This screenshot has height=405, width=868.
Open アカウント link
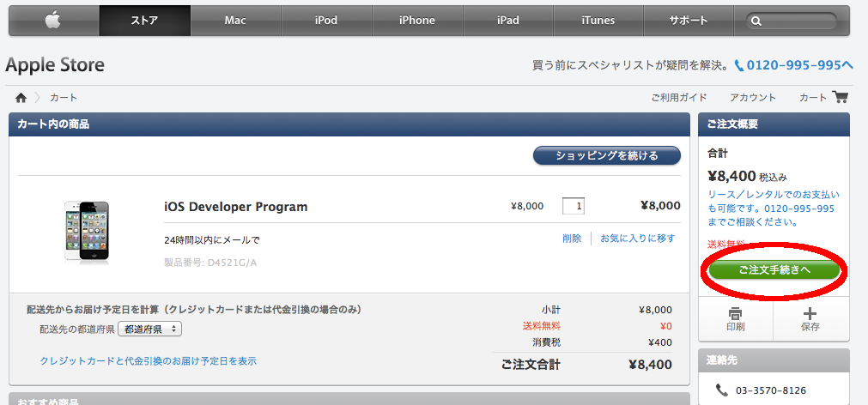point(753,97)
